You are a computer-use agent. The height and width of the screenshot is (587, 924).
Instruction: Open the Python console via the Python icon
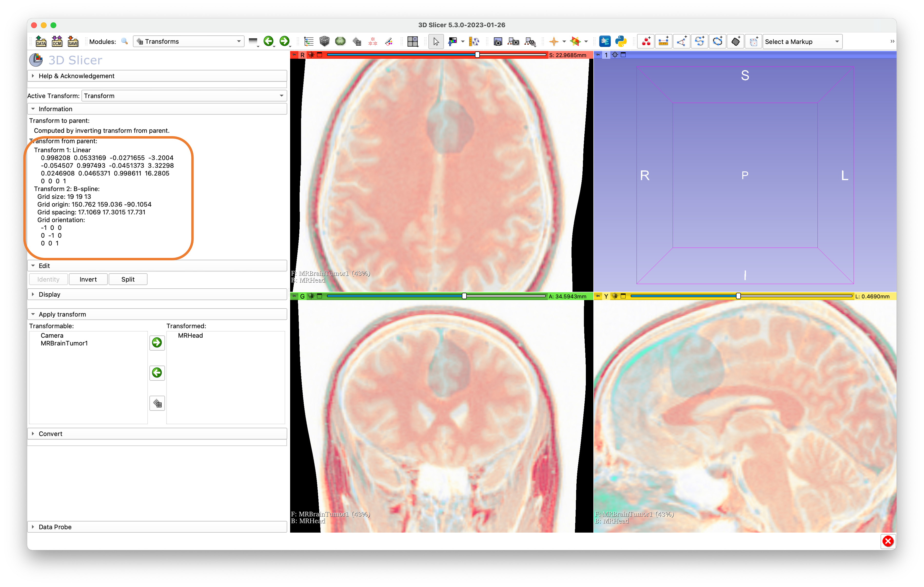tap(620, 41)
